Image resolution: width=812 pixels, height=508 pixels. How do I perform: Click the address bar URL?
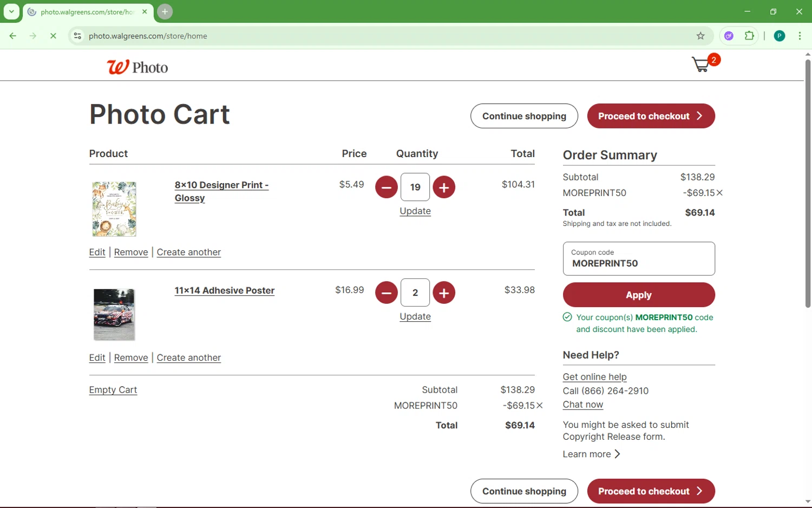(x=148, y=36)
